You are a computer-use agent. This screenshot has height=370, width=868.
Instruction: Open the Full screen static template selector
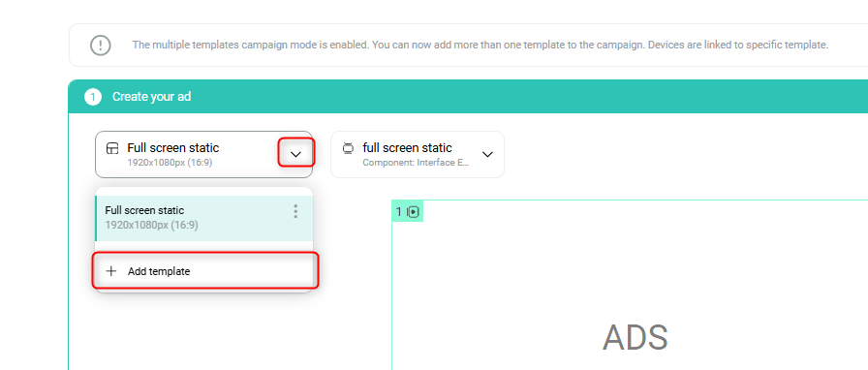tap(203, 155)
